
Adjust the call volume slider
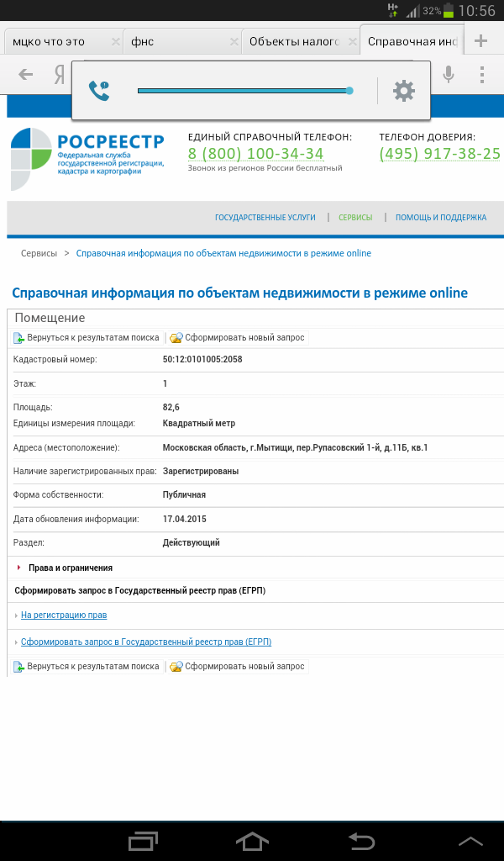244,91
